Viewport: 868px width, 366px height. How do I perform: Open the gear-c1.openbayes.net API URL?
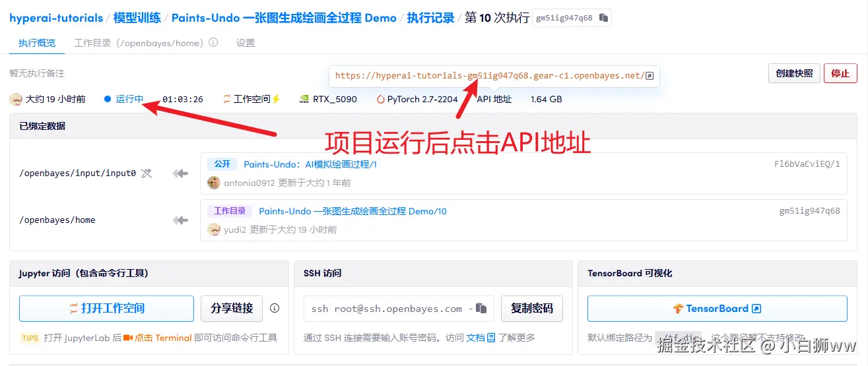(489, 76)
